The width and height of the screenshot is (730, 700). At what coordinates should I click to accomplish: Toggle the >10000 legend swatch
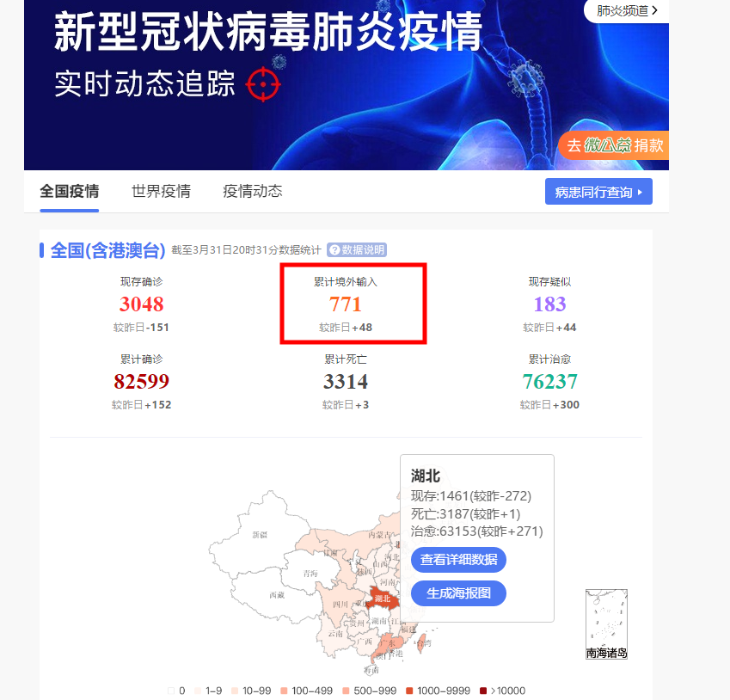[x=483, y=691]
